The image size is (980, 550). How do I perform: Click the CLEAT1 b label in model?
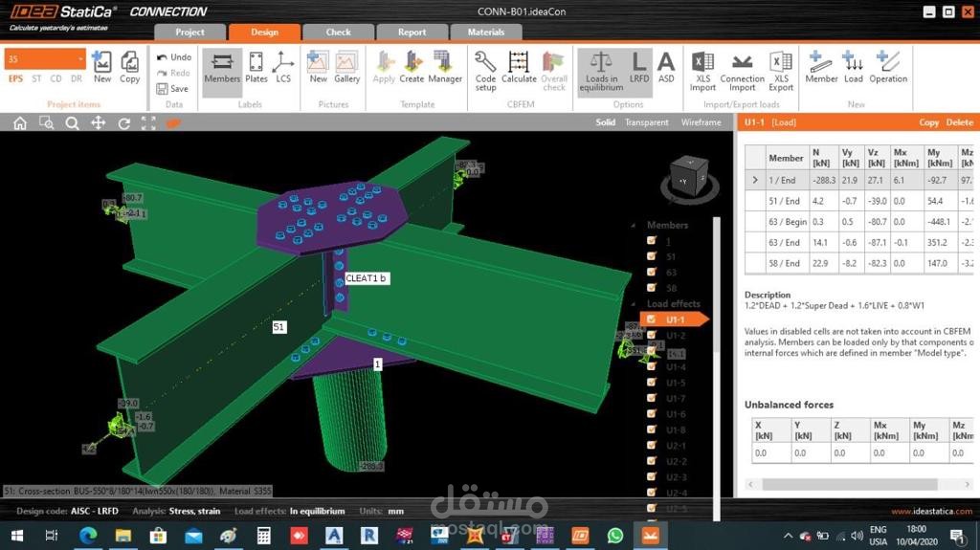pos(366,278)
